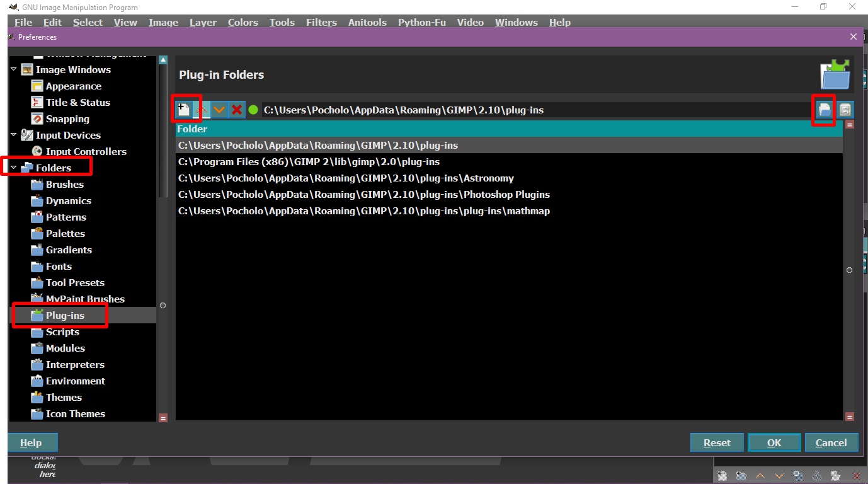Select the first Roaming\GIMP\2.10\plug-ins row
Viewport: 868px width, 484px height.
click(x=508, y=145)
